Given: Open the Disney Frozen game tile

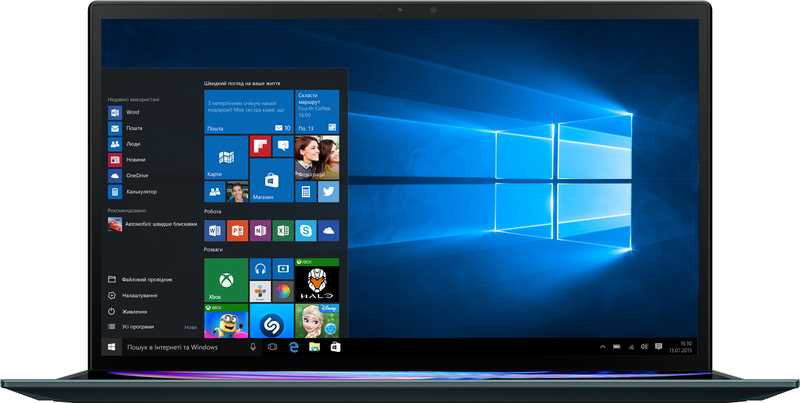Looking at the screenshot, I should click(x=317, y=321).
